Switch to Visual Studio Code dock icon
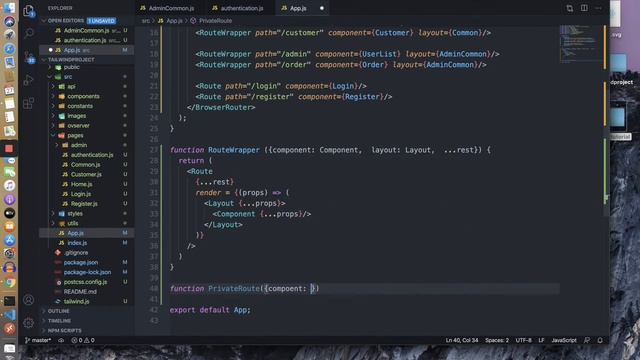 (9, 315)
